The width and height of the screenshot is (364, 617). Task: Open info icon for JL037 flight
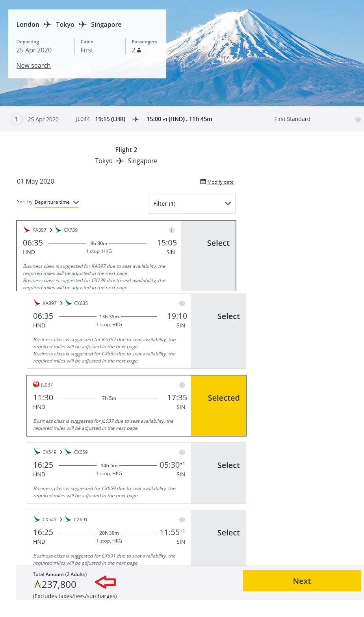[182, 385]
